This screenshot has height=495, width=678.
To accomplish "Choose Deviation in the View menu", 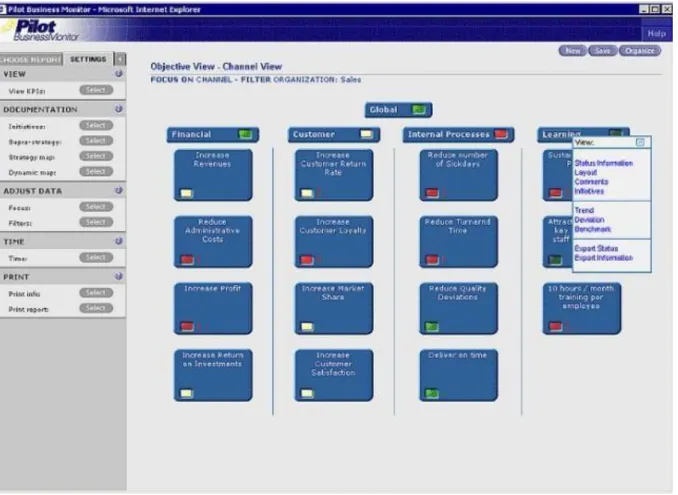I will pyautogui.click(x=589, y=220).
